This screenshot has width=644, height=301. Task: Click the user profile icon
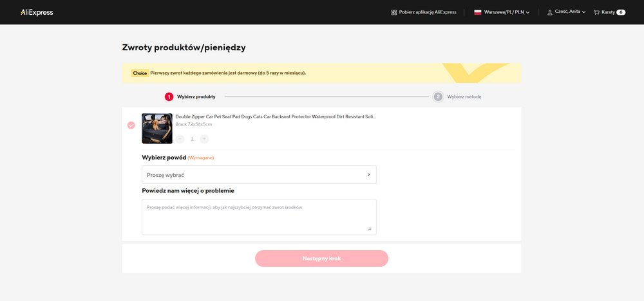pos(549,12)
